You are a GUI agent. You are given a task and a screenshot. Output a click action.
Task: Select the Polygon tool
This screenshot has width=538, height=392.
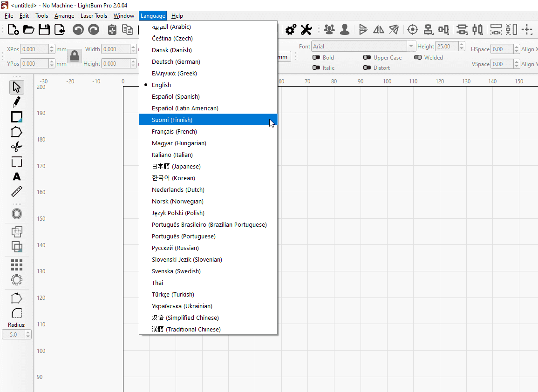tap(16, 132)
